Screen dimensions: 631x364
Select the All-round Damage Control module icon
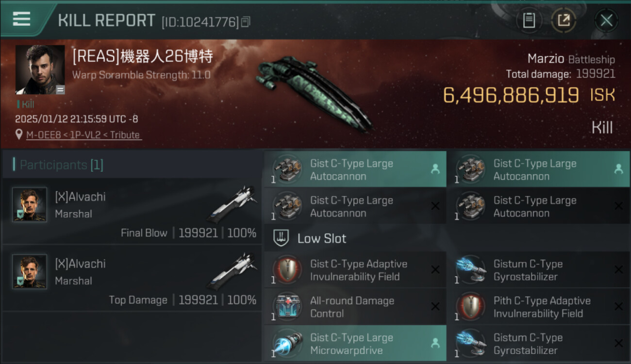[x=287, y=307]
